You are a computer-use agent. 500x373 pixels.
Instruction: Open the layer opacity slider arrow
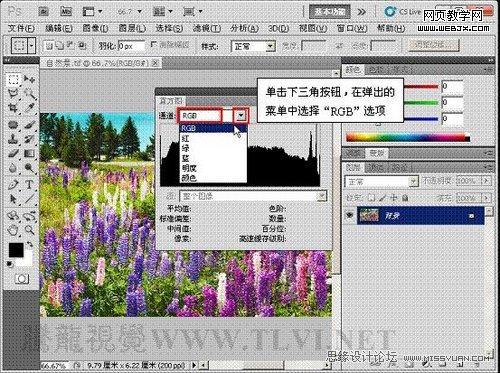(486, 181)
